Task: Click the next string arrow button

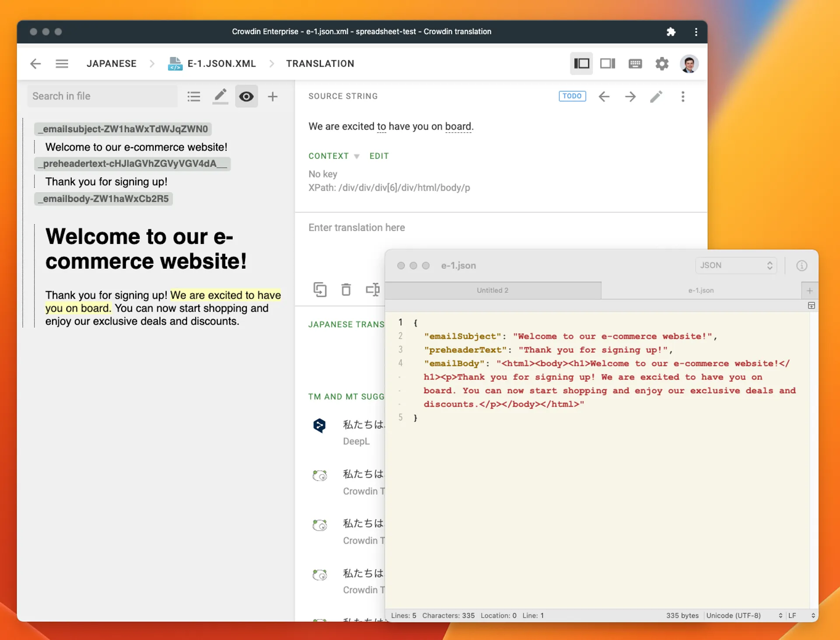Action: coord(630,96)
